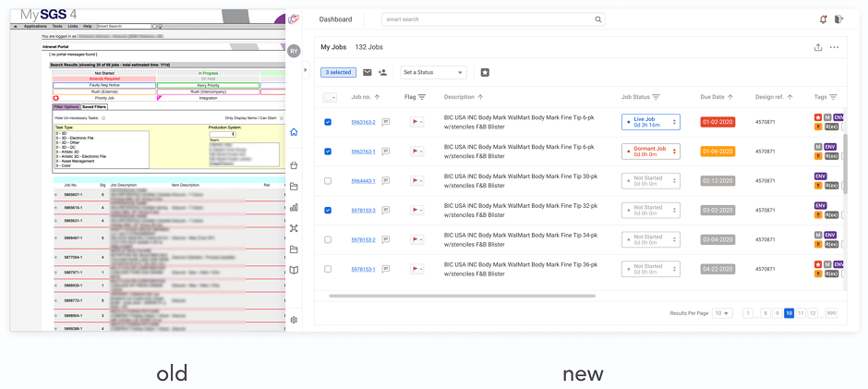This screenshot has width=868, height=389.
Task: Sort by Job no. column arrow
Action: (x=377, y=97)
